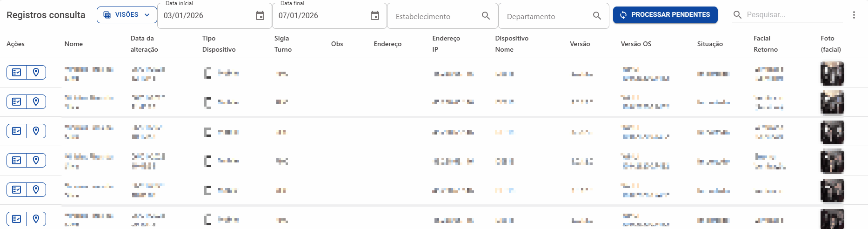
Task: Open the three-dot more options menu
Action: click(854, 15)
